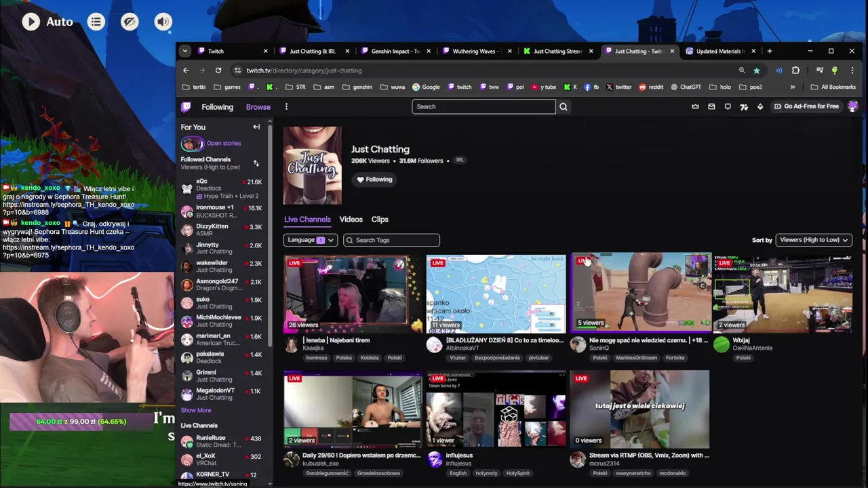
Task: Open the Whispers speech bubble icon
Action: [728, 106]
